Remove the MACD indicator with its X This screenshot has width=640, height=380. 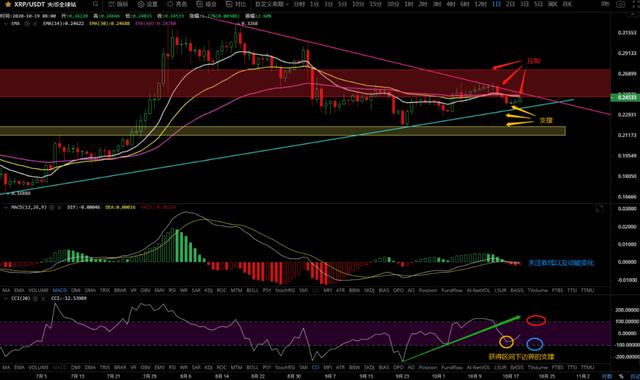pyautogui.click(x=59, y=207)
